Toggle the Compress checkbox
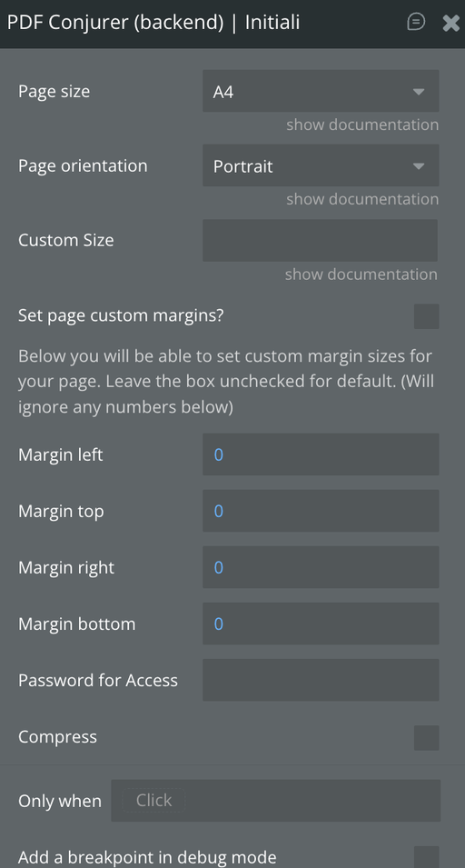The height and width of the screenshot is (868, 465). pyautogui.click(x=426, y=738)
